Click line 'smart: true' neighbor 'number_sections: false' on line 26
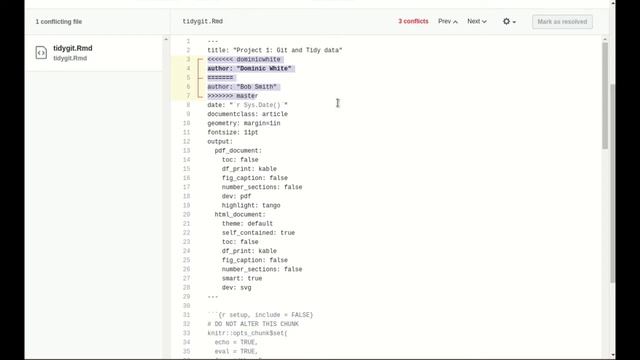The image size is (640, 360). 262,269
